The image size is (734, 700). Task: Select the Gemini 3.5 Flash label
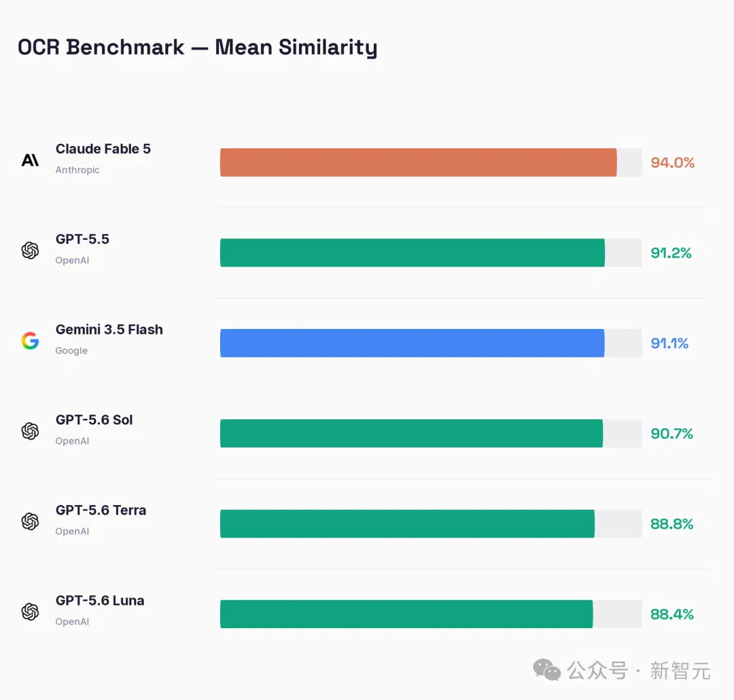pyautogui.click(x=109, y=330)
